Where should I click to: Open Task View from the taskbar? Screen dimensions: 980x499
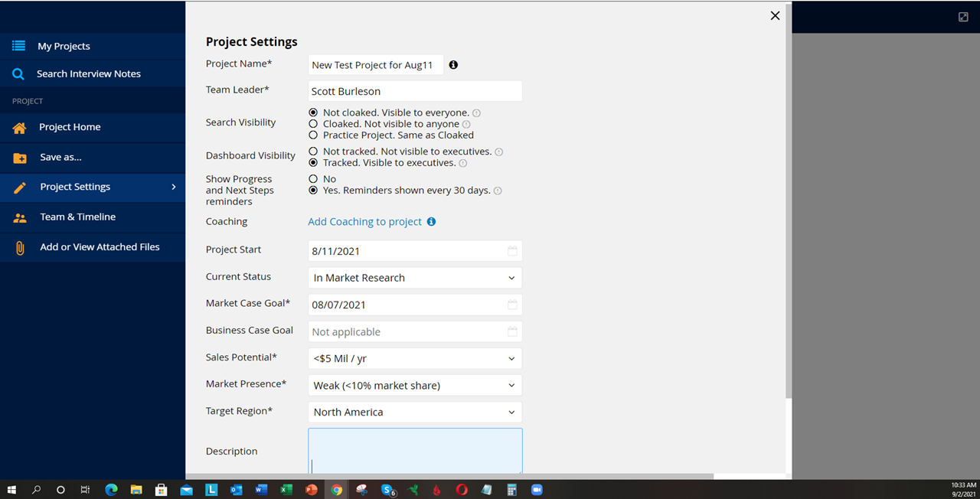(x=86, y=490)
